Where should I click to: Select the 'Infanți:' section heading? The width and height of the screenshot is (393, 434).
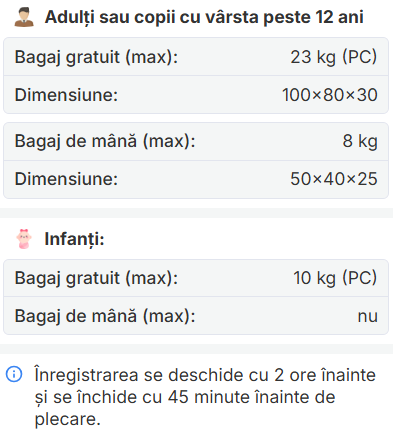[74, 239]
